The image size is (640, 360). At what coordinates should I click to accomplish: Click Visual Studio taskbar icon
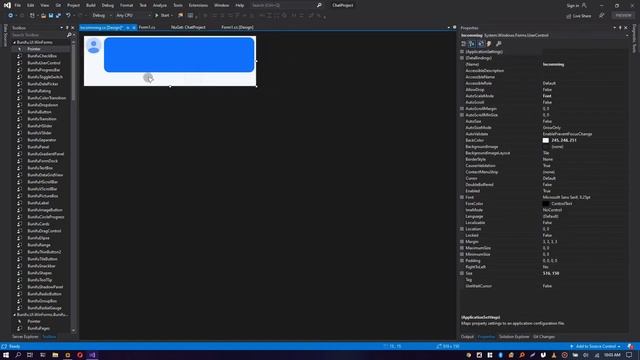pyautogui.click(x=92, y=355)
